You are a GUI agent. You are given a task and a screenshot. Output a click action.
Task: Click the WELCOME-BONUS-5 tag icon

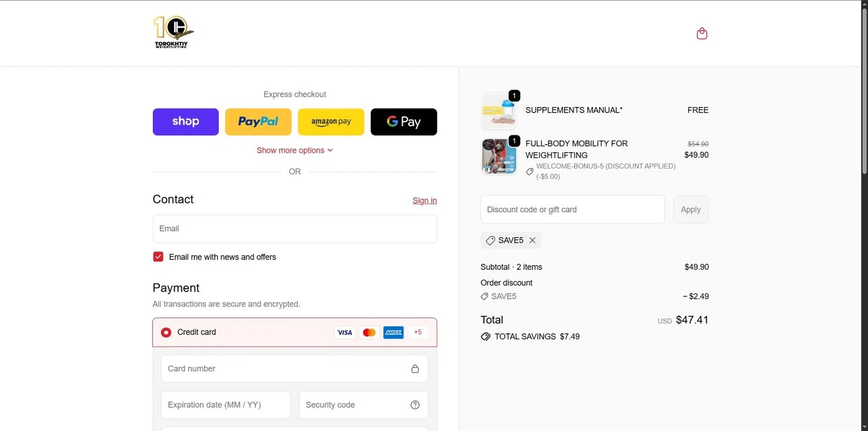(529, 172)
